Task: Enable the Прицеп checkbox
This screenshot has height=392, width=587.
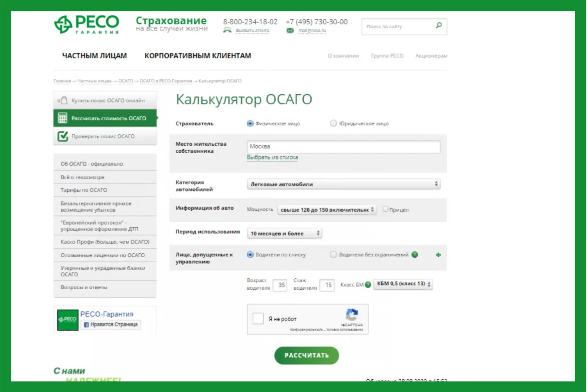Action: point(385,209)
